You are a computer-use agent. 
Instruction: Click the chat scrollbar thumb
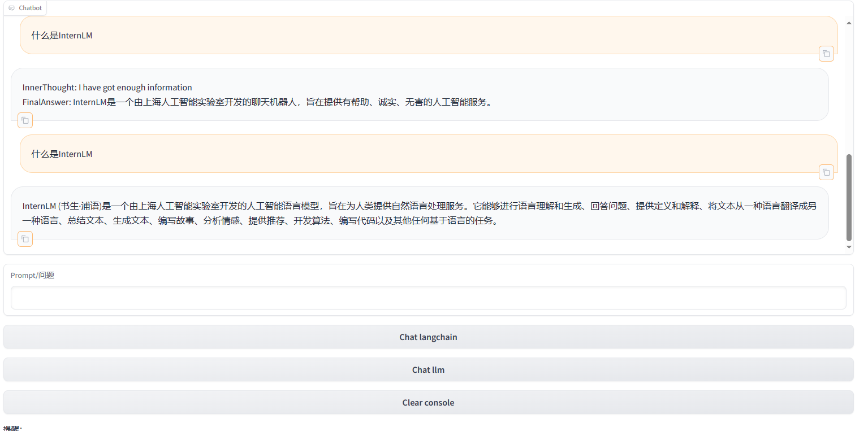point(849,197)
